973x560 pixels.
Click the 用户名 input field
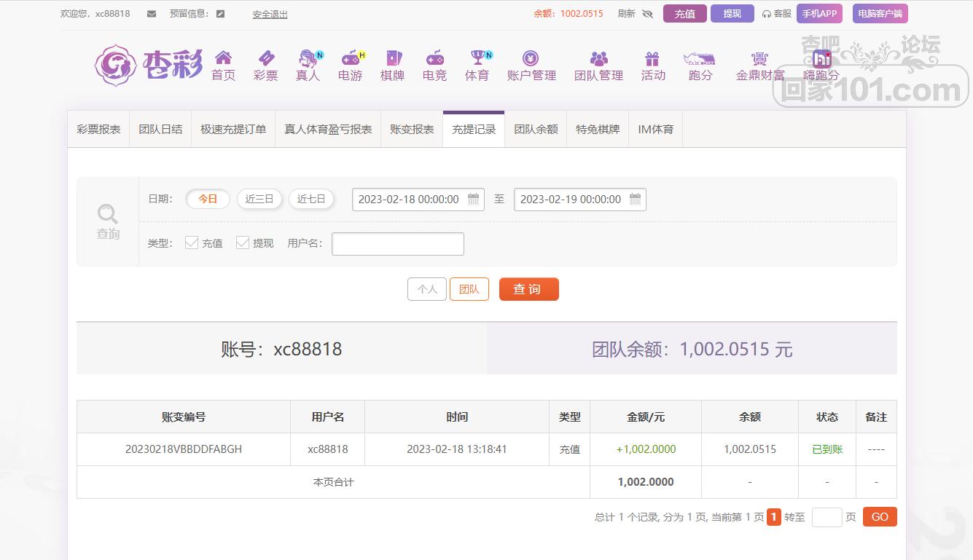tap(397, 244)
